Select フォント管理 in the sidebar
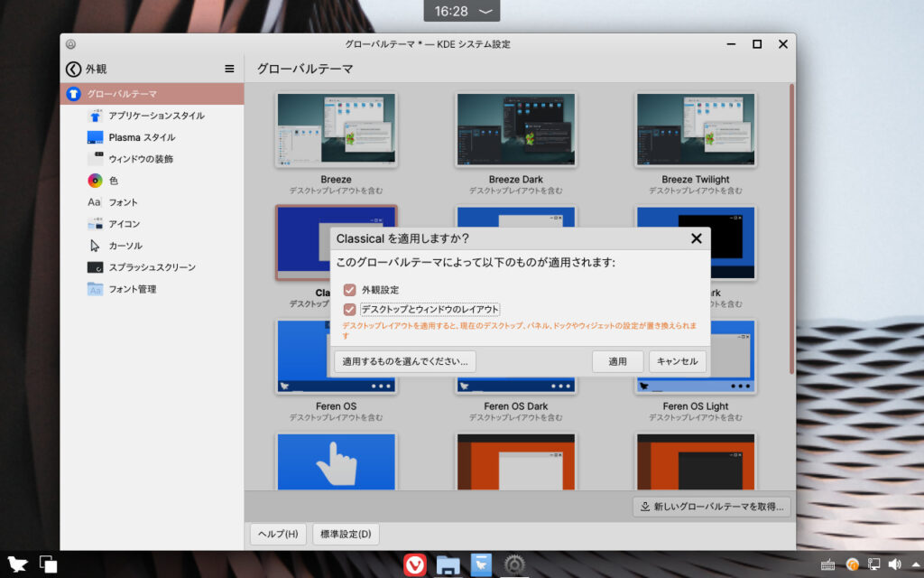Screen dimensions: 924x578 point(152,289)
